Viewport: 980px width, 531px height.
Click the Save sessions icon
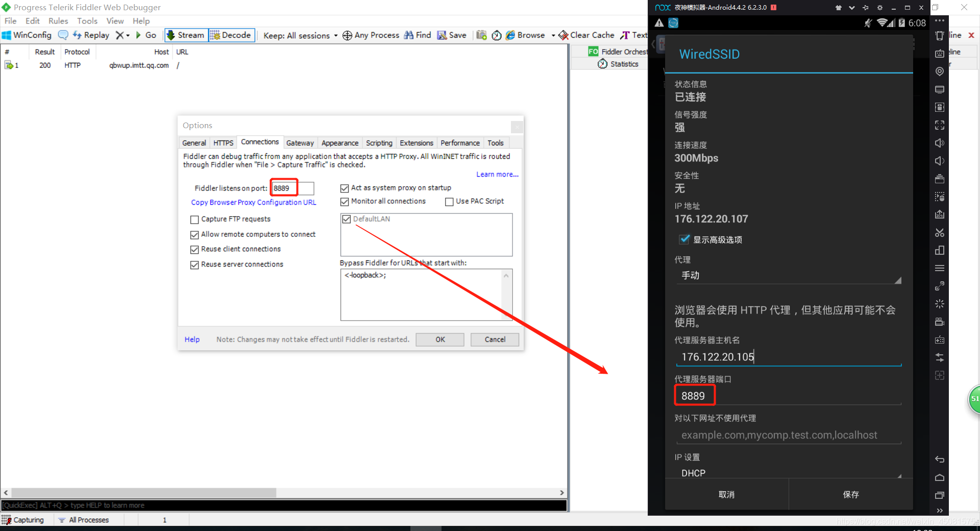click(442, 35)
